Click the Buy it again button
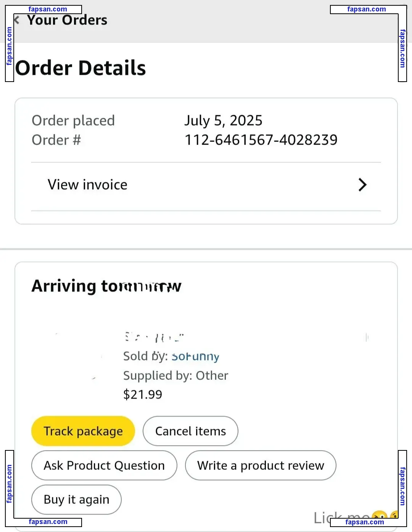Viewport: 412px width, 532px height. 76,500
